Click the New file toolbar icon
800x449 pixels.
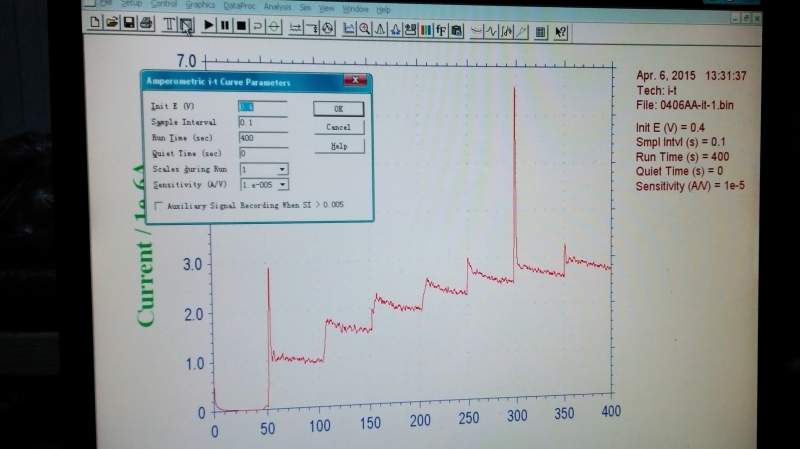tap(95, 22)
